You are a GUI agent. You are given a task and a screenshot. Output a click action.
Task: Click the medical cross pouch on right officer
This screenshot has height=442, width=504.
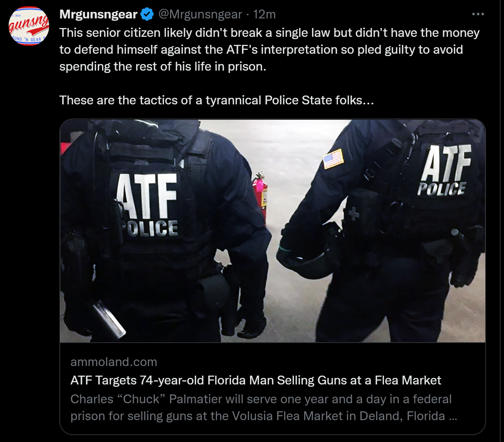tap(353, 213)
